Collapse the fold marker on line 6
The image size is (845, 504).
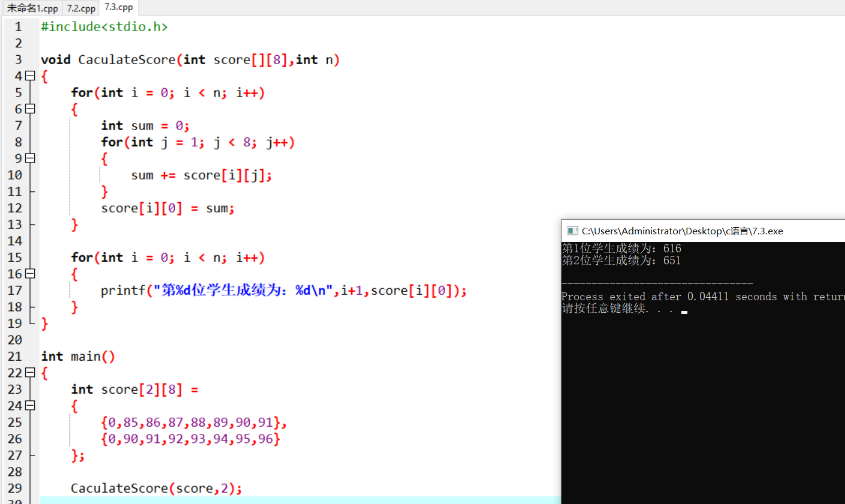[x=30, y=109]
